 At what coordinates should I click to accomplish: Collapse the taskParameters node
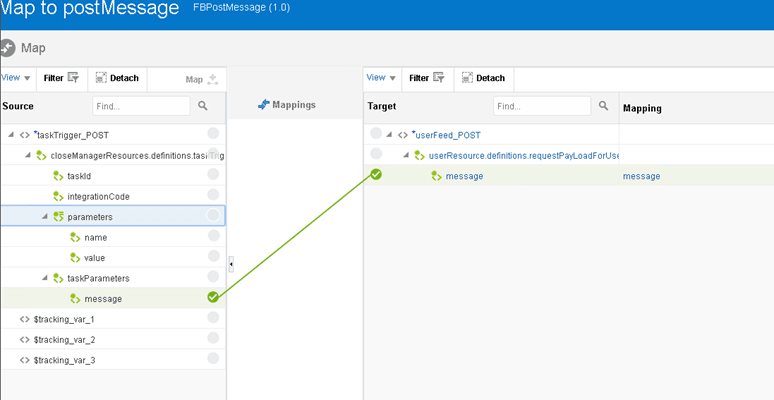[45, 278]
